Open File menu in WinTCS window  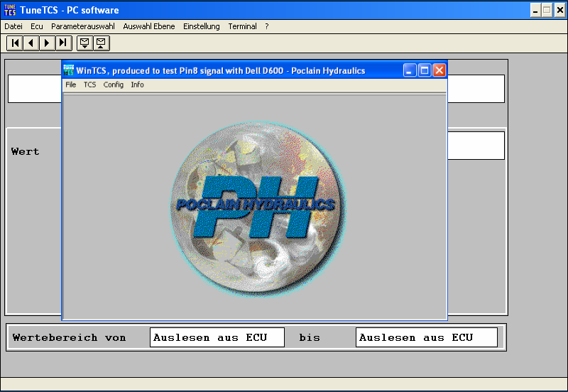[70, 85]
